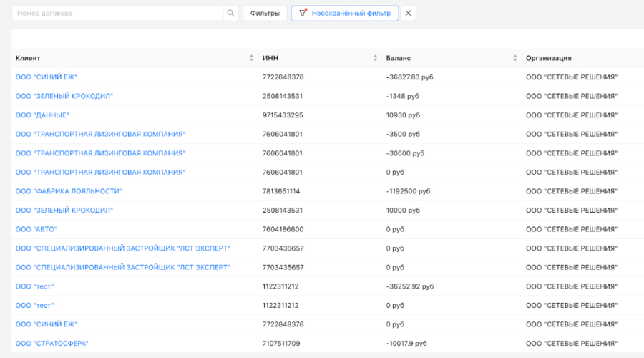Open СИНИЙ ЕЖ with balance -36827.83
The image size is (644, 358).
46,77
